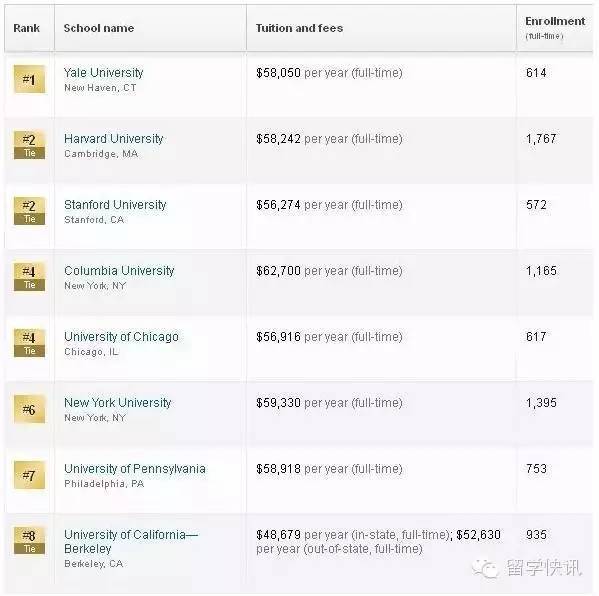Sort by the Tuition and fees header
599x596 pixels.
(299, 28)
